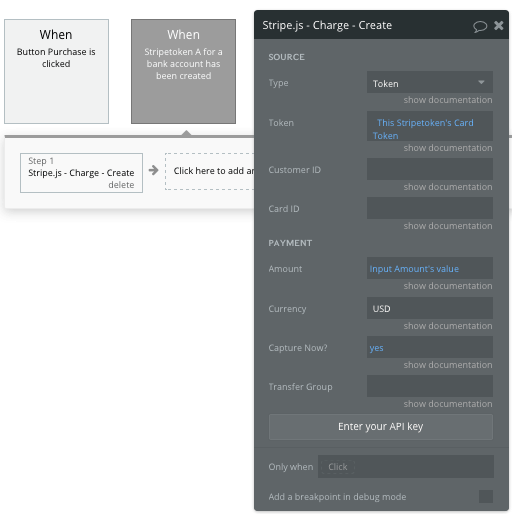Select the Button Purchase is clicked event
The width and height of the screenshot is (512, 514).
[56, 71]
